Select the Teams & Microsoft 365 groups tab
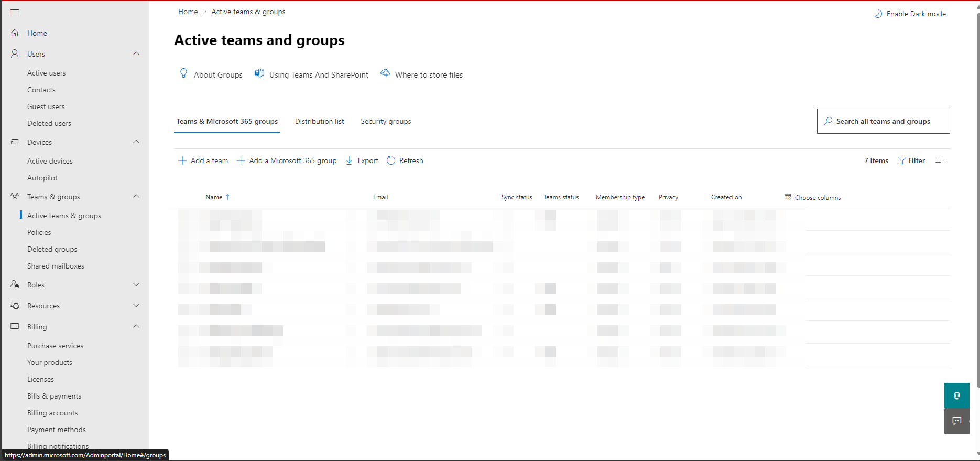 [227, 121]
